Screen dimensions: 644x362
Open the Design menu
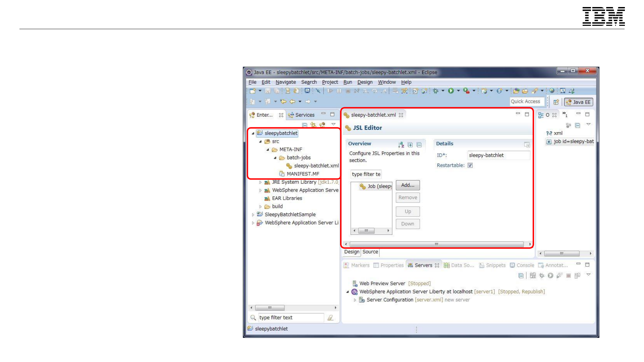[x=365, y=82]
